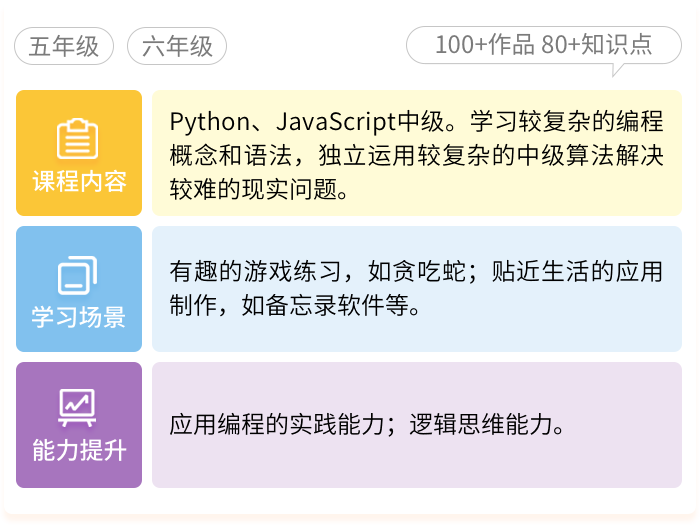The image size is (700, 525).
Task: Click the presentation chart icon above 能力提升
Action: click(x=78, y=405)
